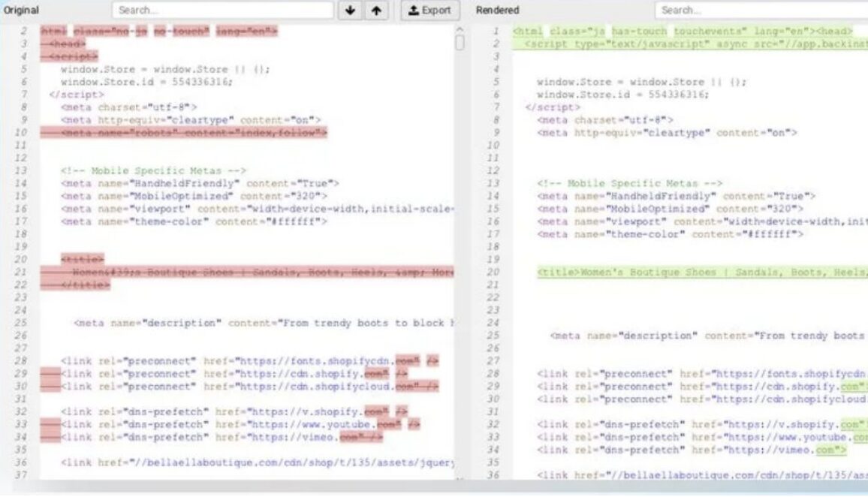Screen dimensions: 868x497
Task: Click vimeo dns-prefetch line in Rendered pane
Action: [692, 450]
